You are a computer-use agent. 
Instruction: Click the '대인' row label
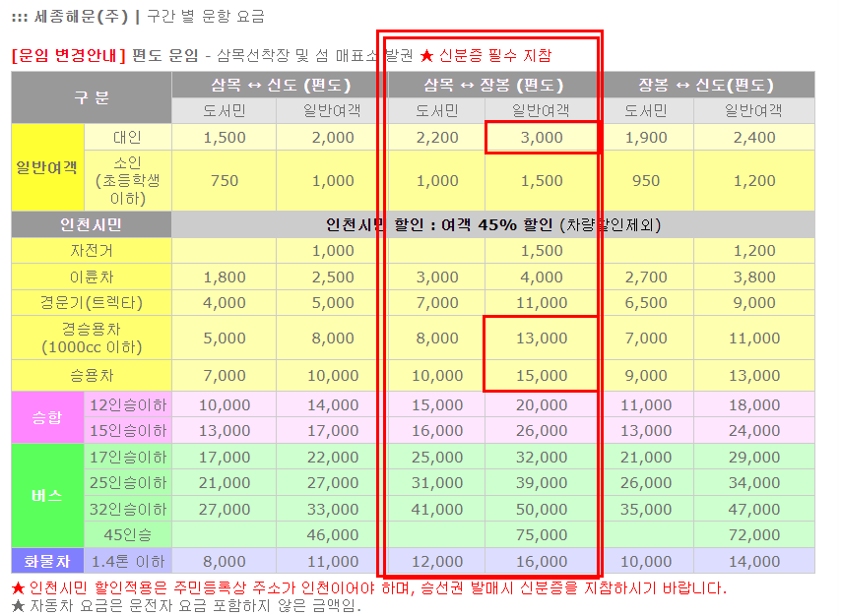(x=128, y=137)
